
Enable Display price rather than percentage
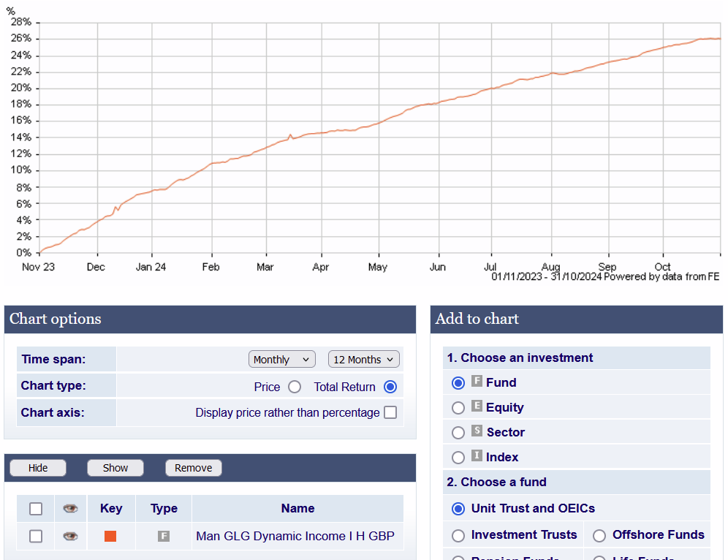pos(390,412)
